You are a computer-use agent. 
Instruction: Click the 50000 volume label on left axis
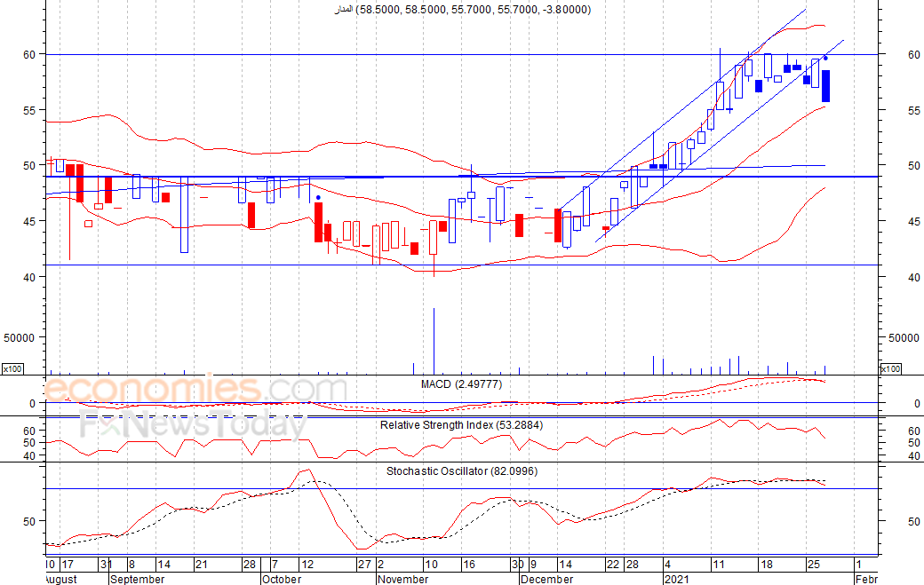20,338
